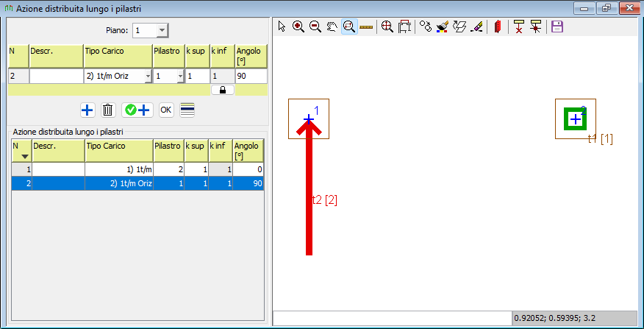Viewport: 644px width, 329px height.
Task: Sort by the N column header
Action: (x=20, y=150)
